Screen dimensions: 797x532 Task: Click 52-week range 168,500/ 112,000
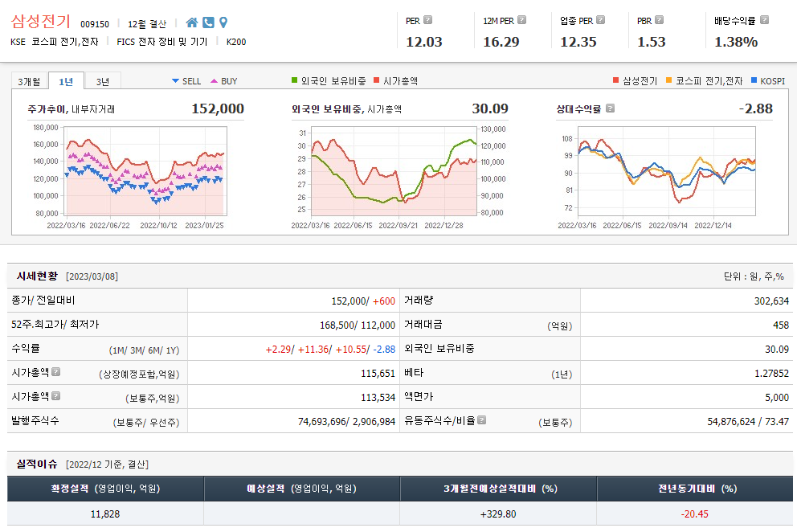click(358, 325)
